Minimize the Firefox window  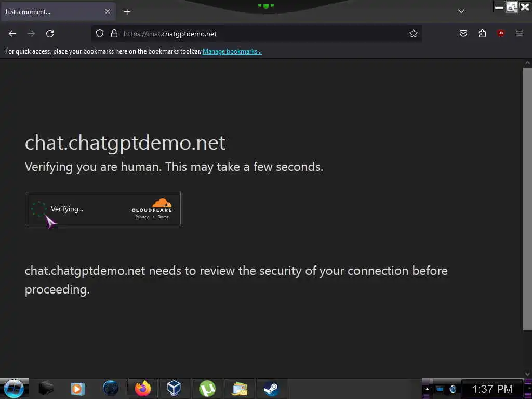pyautogui.click(x=499, y=7)
